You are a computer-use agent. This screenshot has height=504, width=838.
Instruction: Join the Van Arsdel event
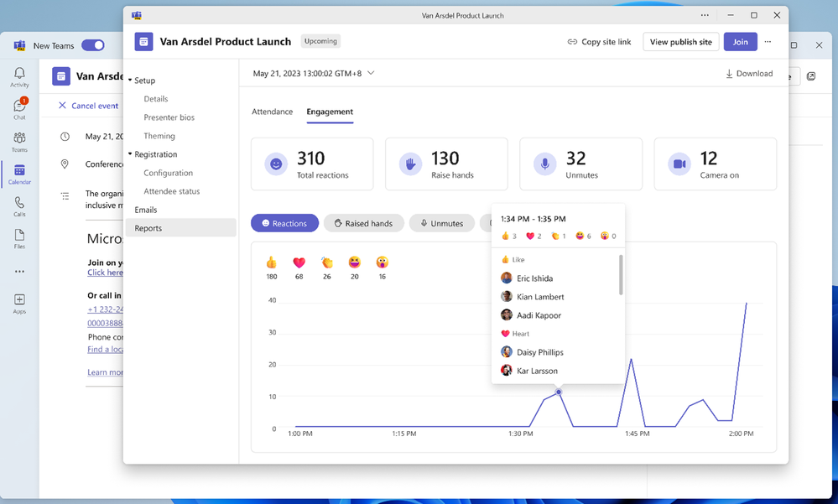740,42
